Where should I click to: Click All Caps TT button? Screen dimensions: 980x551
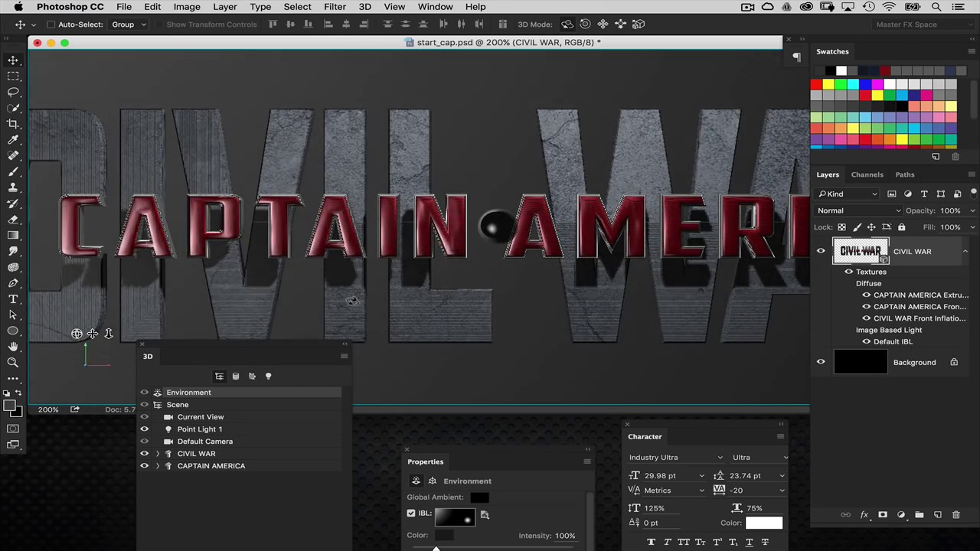(683, 542)
